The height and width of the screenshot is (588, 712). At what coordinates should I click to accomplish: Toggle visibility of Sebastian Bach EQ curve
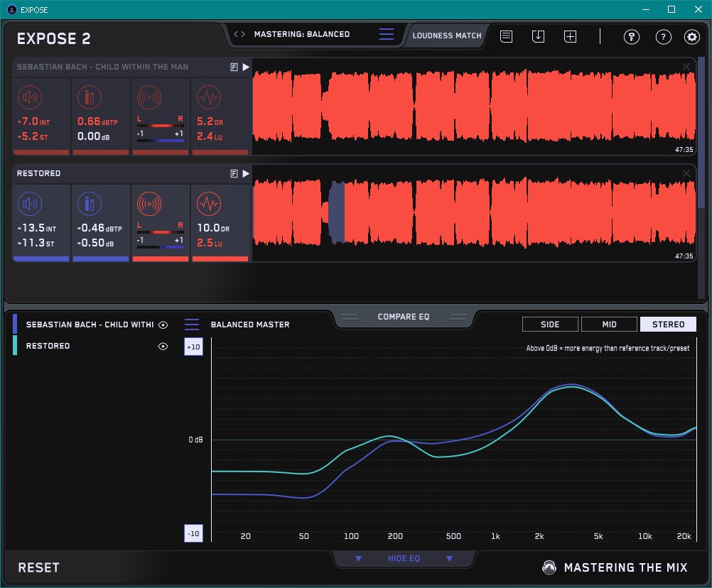[163, 325]
